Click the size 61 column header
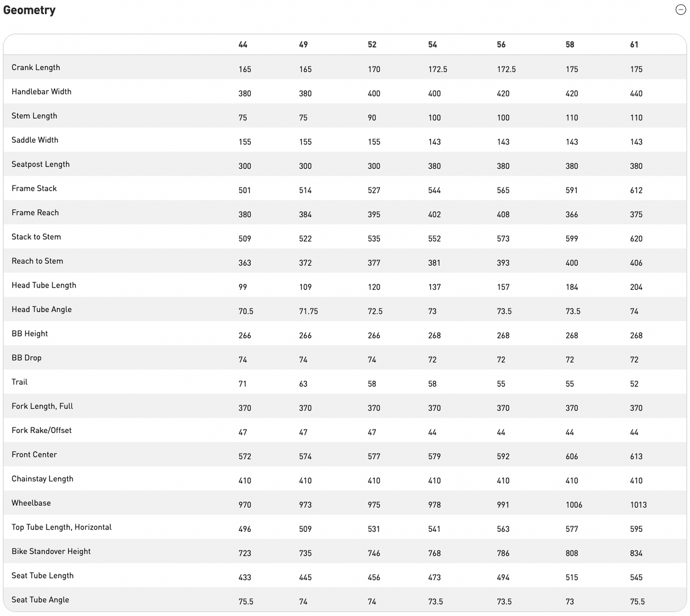Viewport: 690px width, 616px height. [x=634, y=44]
